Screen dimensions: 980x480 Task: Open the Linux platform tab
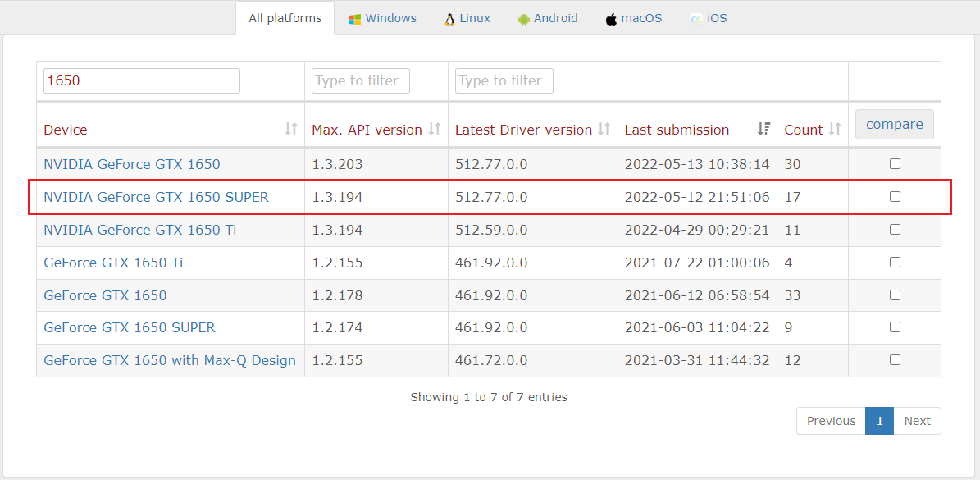click(x=467, y=18)
